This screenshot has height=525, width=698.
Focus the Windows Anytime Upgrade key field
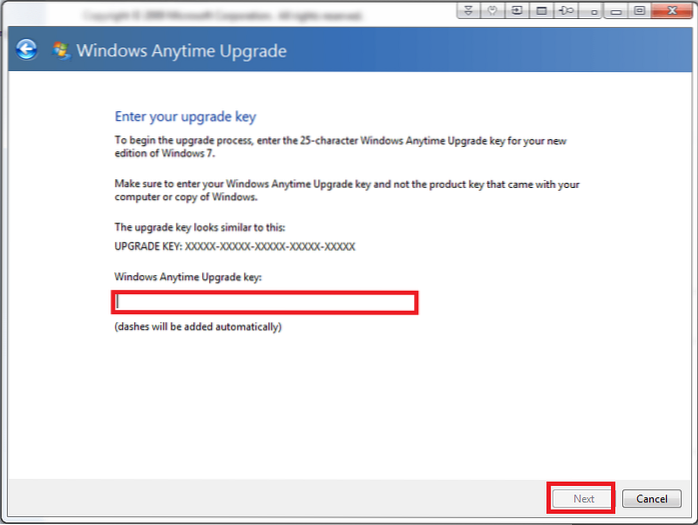coord(265,302)
